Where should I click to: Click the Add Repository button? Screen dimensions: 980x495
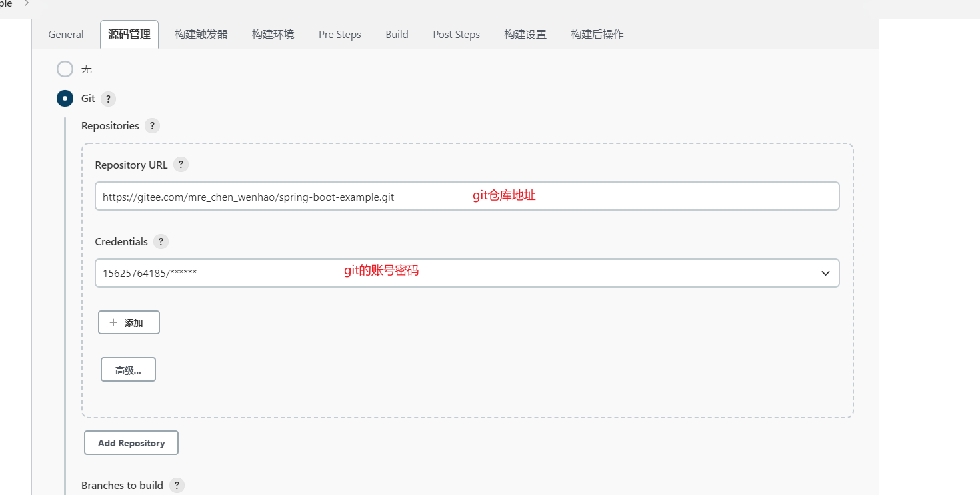[131, 442]
